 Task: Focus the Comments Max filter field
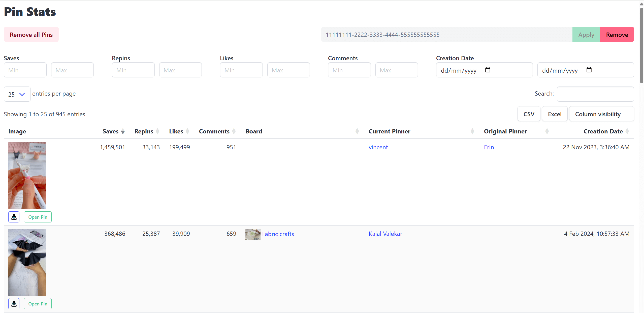click(397, 70)
